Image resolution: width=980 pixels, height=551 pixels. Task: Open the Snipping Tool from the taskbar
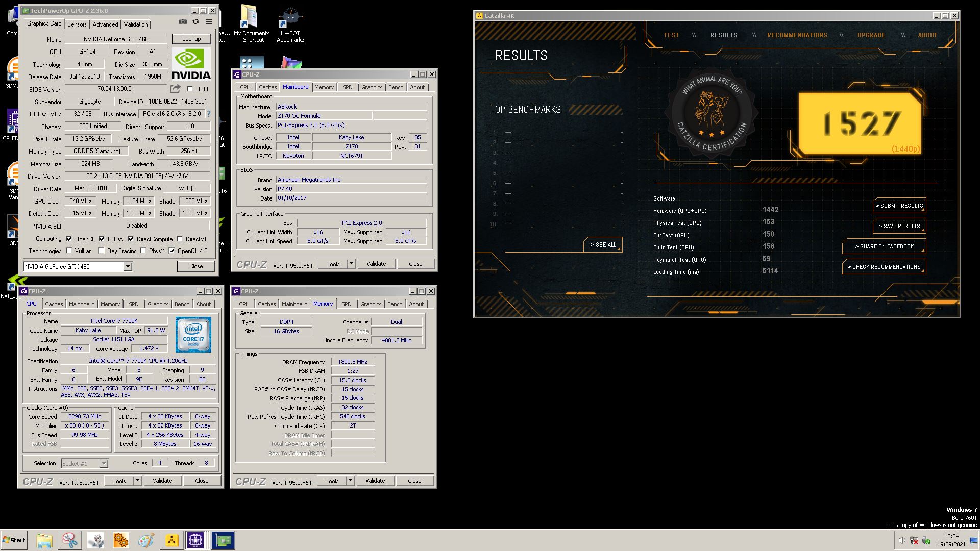(x=70, y=540)
